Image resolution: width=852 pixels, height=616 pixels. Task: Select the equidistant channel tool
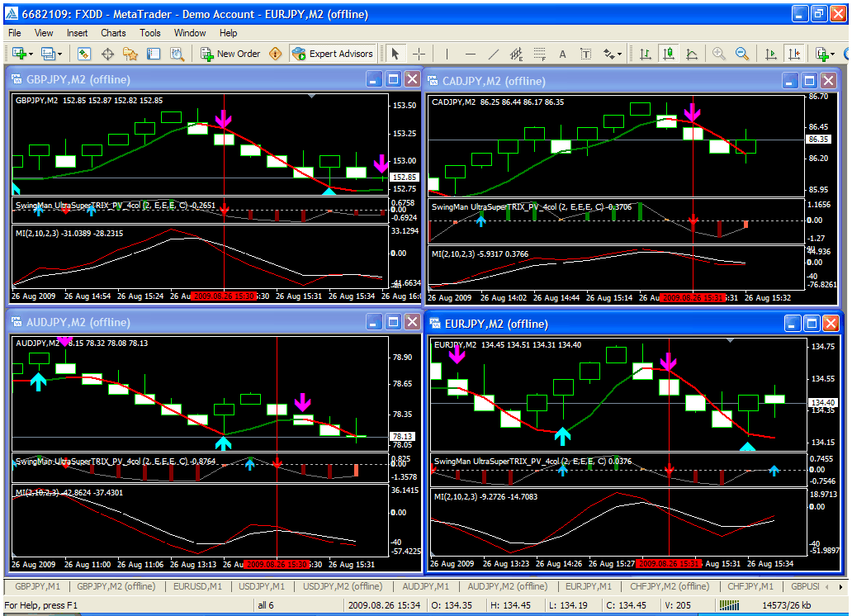click(516, 54)
